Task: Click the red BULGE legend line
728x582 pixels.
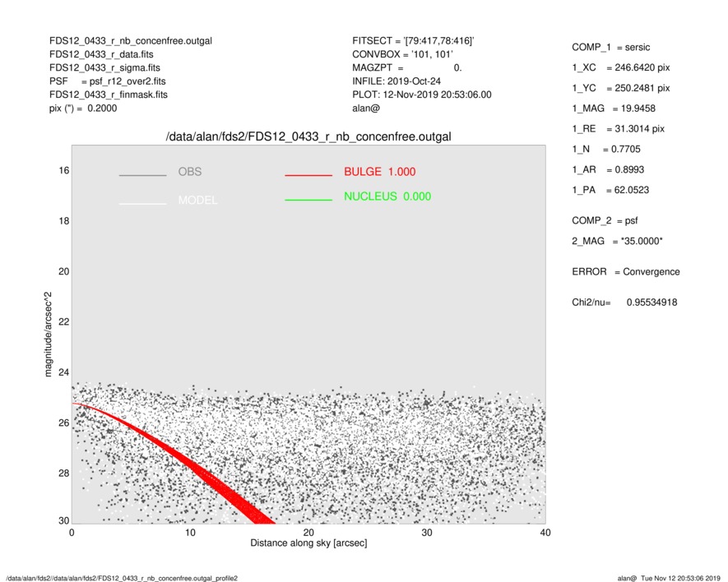Action: click(308, 176)
